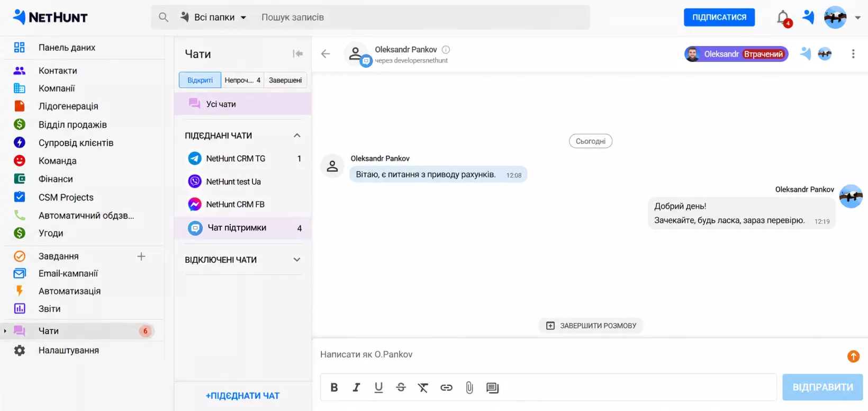Insert a link in message

446,388
